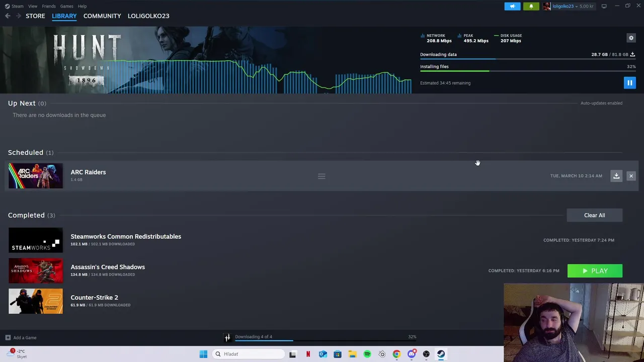The height and width of the screenshot is (362, 644).
Task: Open the View menu
Action: (x=33, y=6)
